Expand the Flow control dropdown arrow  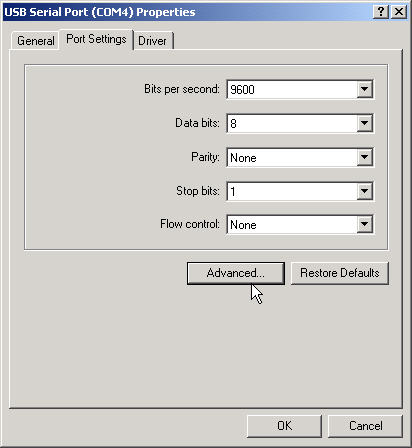pos(364,225)
